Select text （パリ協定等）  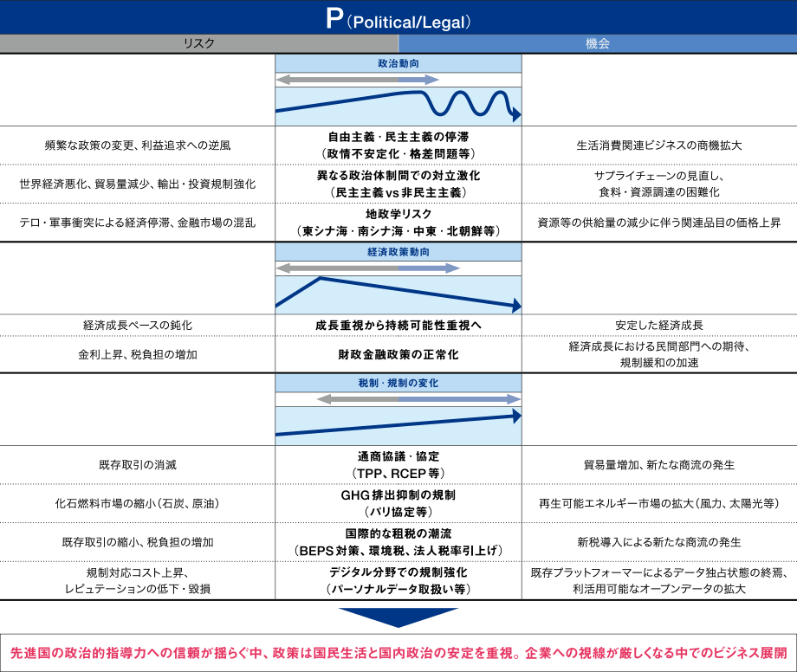pos(398,512)
